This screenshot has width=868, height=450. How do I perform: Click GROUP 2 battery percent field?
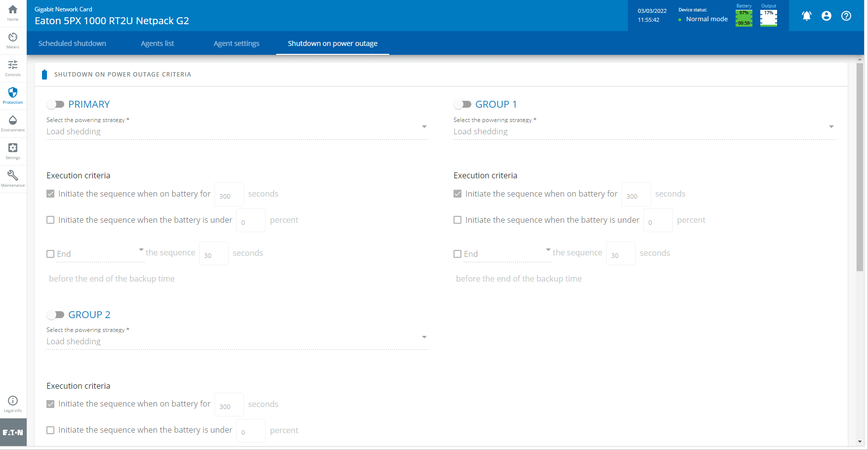click(251, 431)
